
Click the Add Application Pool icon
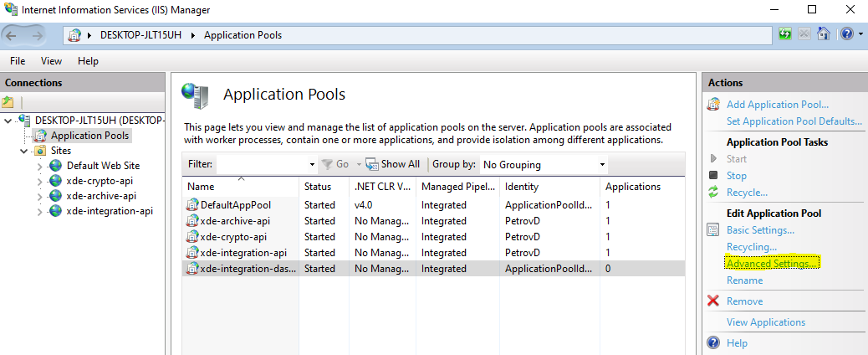click(x=714, y=105)
